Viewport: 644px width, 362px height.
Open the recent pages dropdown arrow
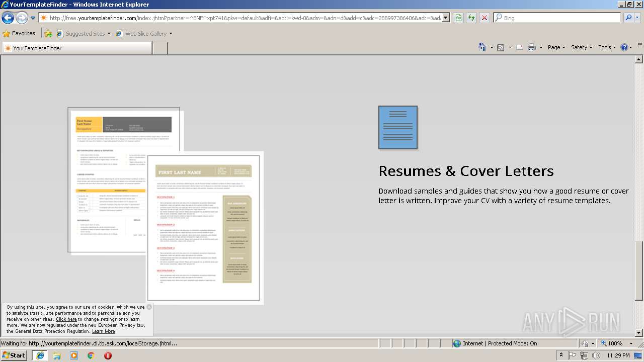pyautogui.click(x=33, y=18)
